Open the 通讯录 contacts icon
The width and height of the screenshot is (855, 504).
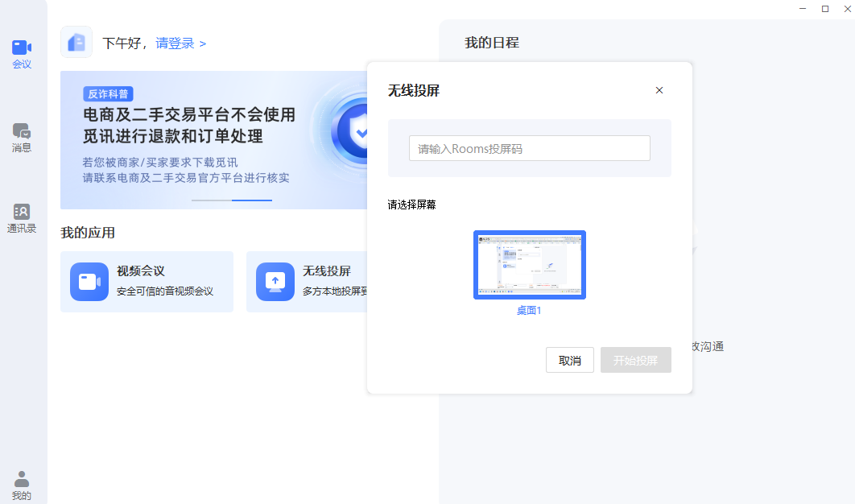(22, 212)
